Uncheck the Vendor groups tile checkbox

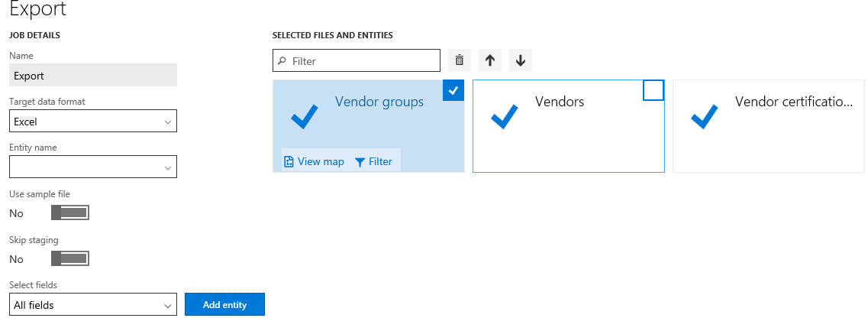click(x=453, y=90)
